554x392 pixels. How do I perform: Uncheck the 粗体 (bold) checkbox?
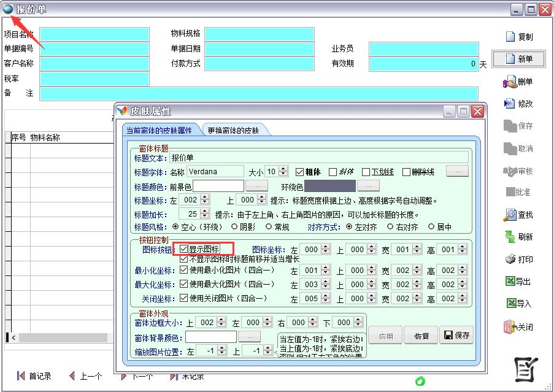point(300,172)
